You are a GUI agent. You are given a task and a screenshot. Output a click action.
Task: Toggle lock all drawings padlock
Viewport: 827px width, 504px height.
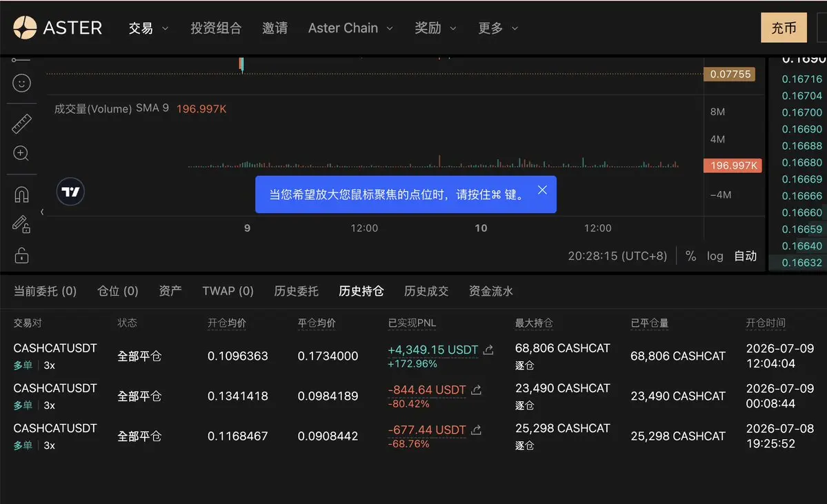[x=21, y=256]
